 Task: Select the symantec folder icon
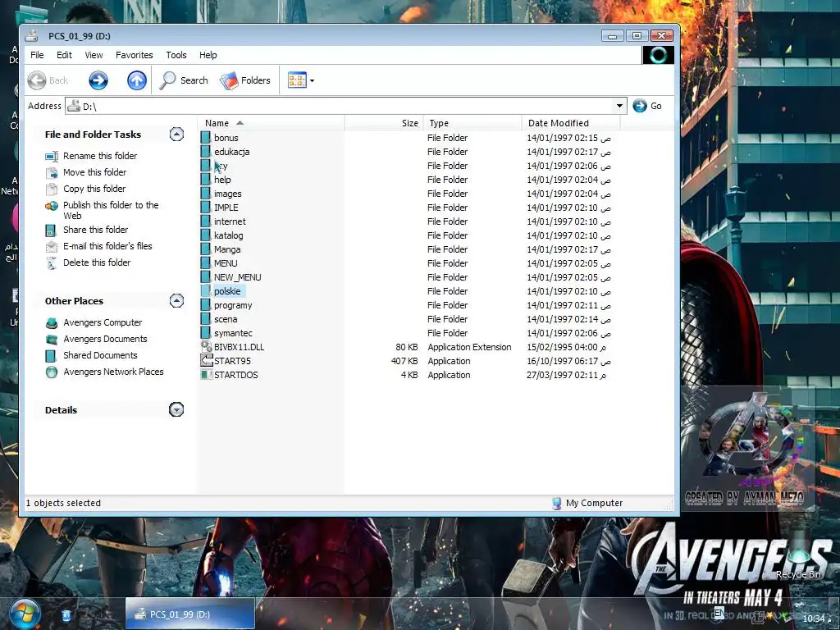click(206, 333)
